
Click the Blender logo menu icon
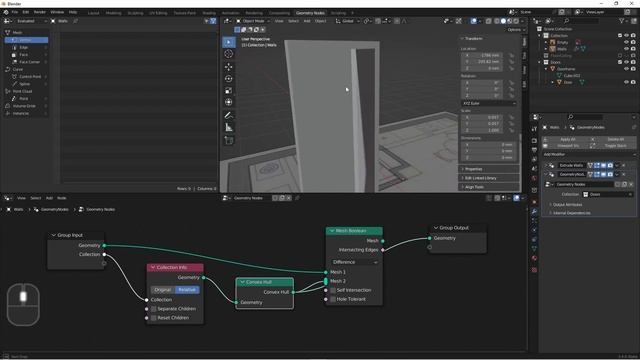tap(6, 12)
